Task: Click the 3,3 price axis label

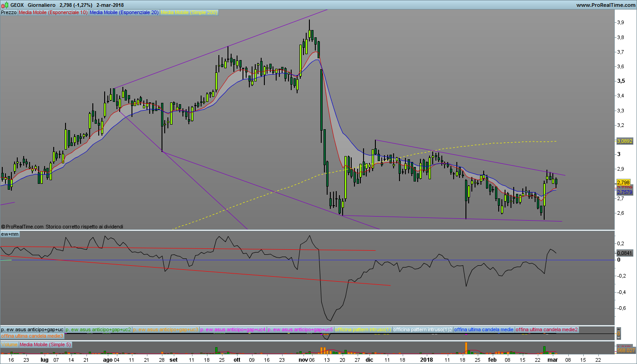Action: point(620,111)
